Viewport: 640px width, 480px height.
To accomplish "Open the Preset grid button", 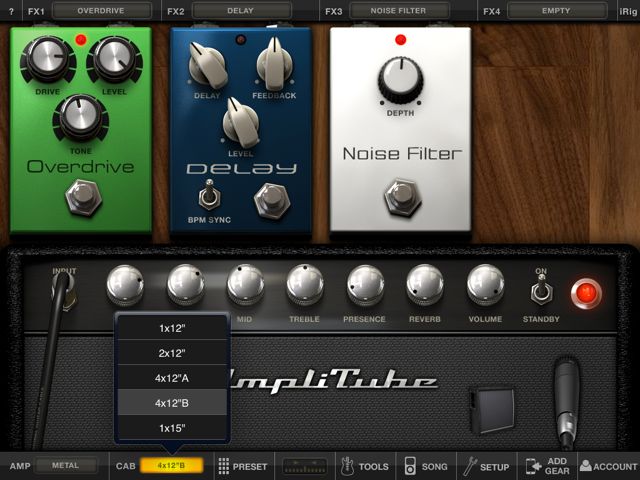I will 243,466.
